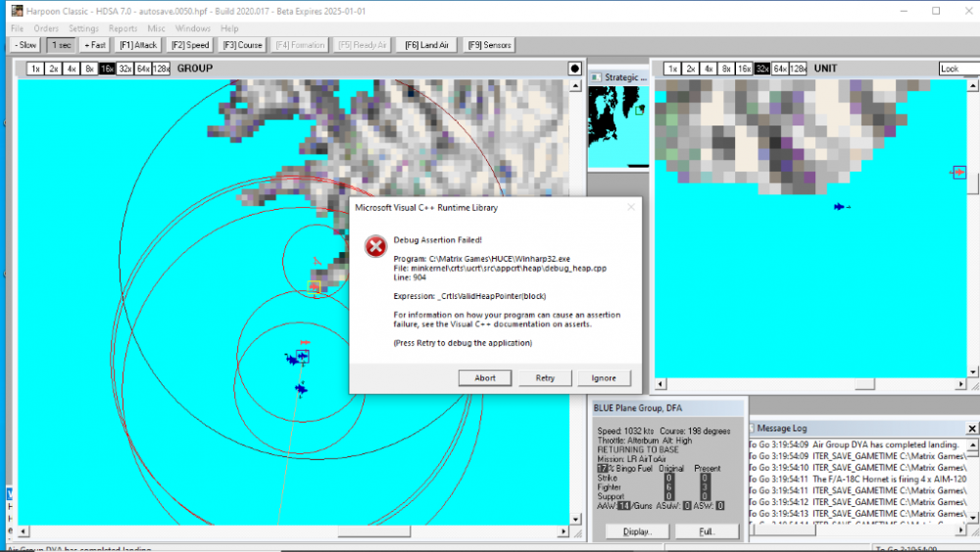Click Group map scroll right arrow

[563, 531]
